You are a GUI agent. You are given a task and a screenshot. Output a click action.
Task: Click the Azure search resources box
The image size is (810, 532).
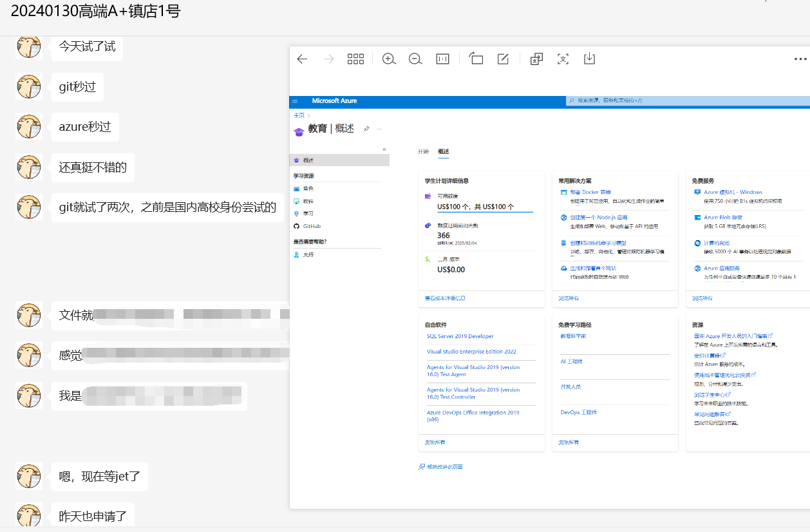686,100
